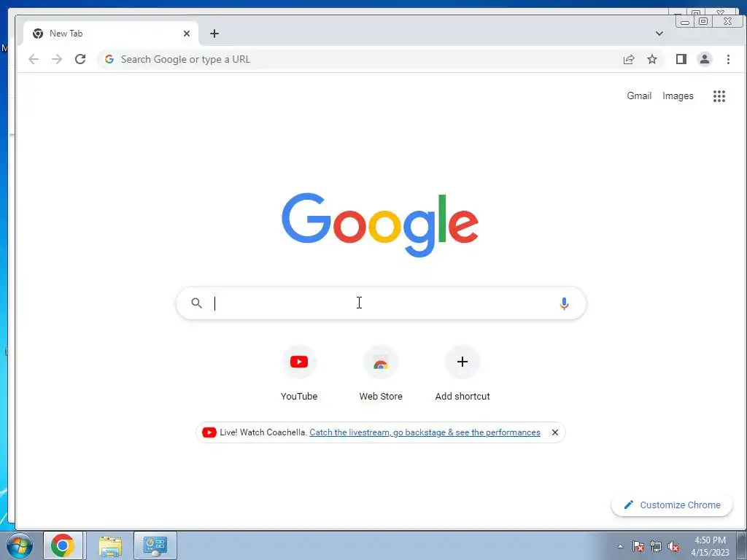Minimize the Chrome window

(x=685, y=21)
